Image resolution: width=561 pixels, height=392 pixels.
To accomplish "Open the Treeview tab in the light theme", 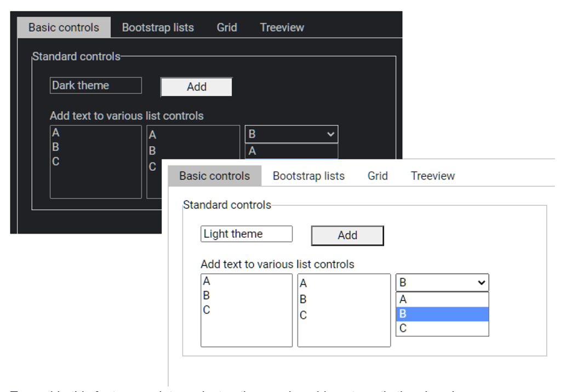I will pos(432,176).
